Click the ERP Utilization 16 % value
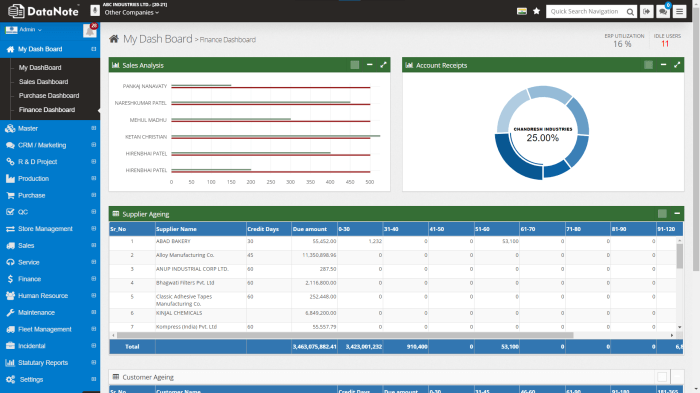 [622, 44]
